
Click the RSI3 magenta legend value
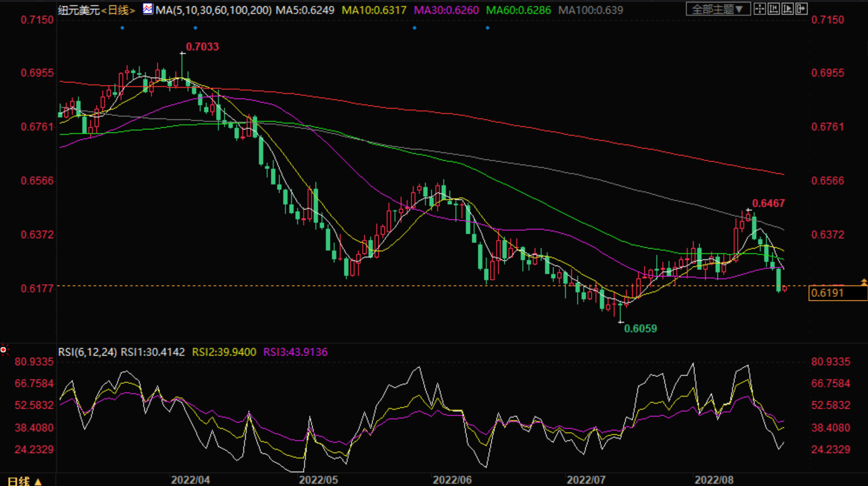[x=295, y=352]
